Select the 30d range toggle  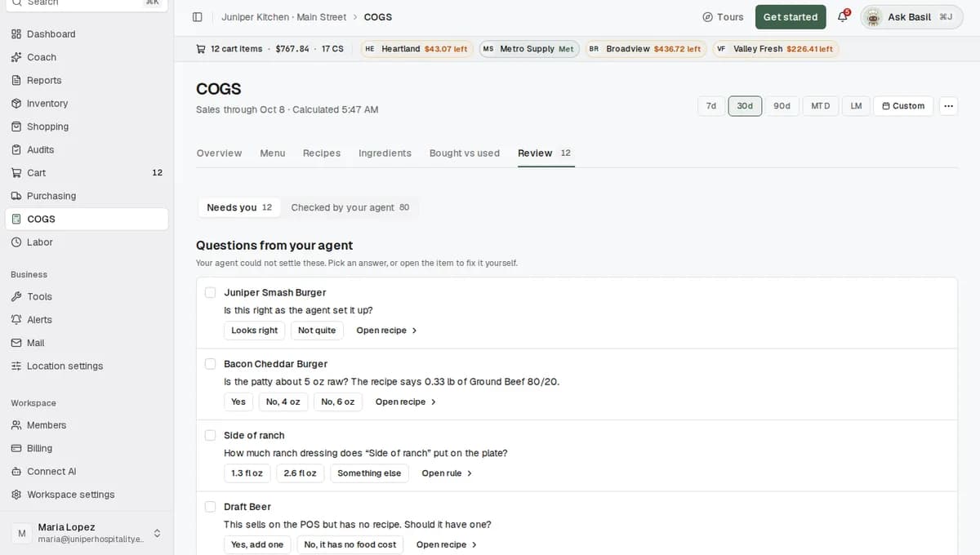pyautogui.click(x=745, y=106)
